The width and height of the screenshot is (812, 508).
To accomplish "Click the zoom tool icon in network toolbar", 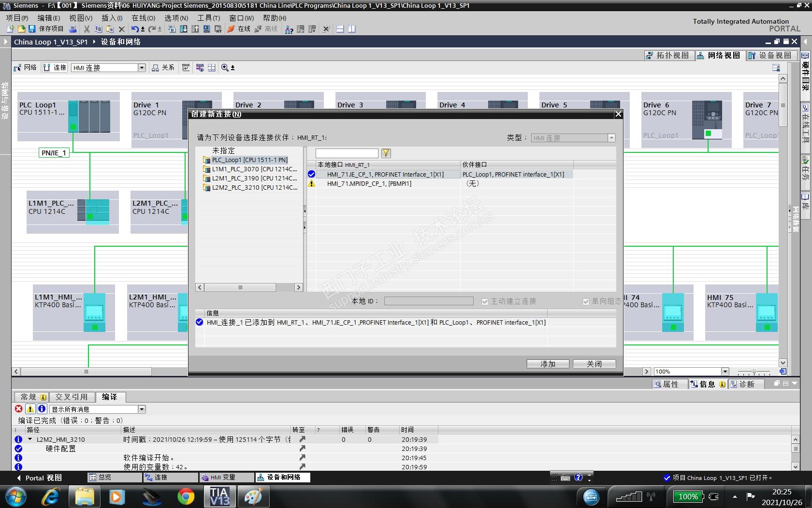I will pos(225,68).
